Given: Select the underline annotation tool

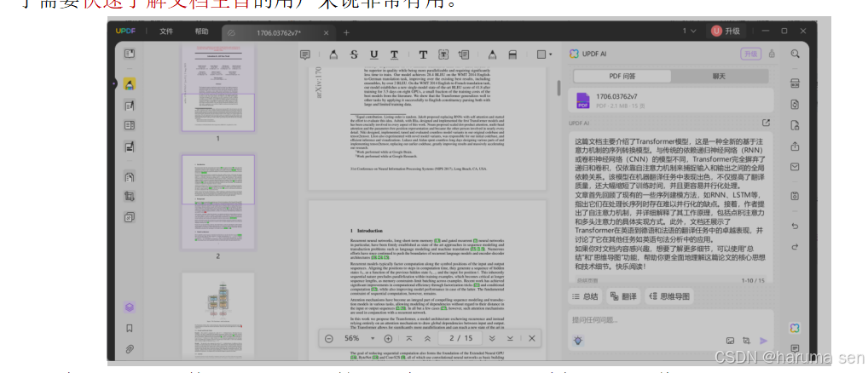Looking at the screenshot, I should click(x=374, y=55).
